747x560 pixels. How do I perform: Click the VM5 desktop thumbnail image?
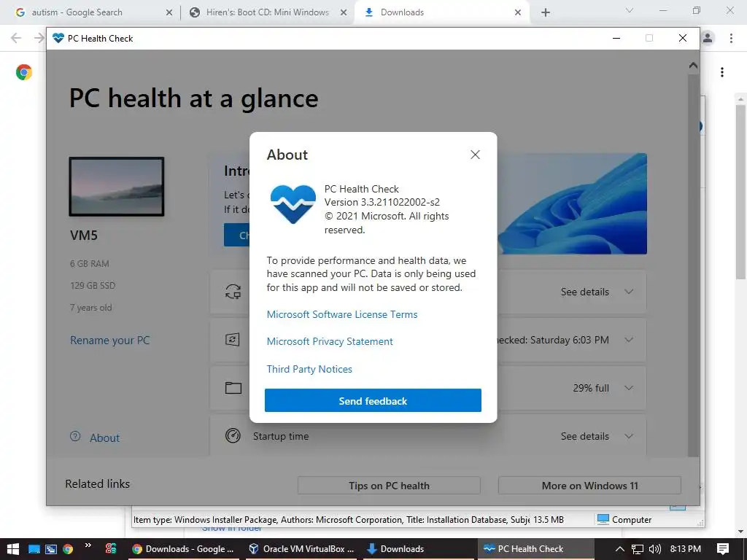pyautogui.click(x=117, y=187)
